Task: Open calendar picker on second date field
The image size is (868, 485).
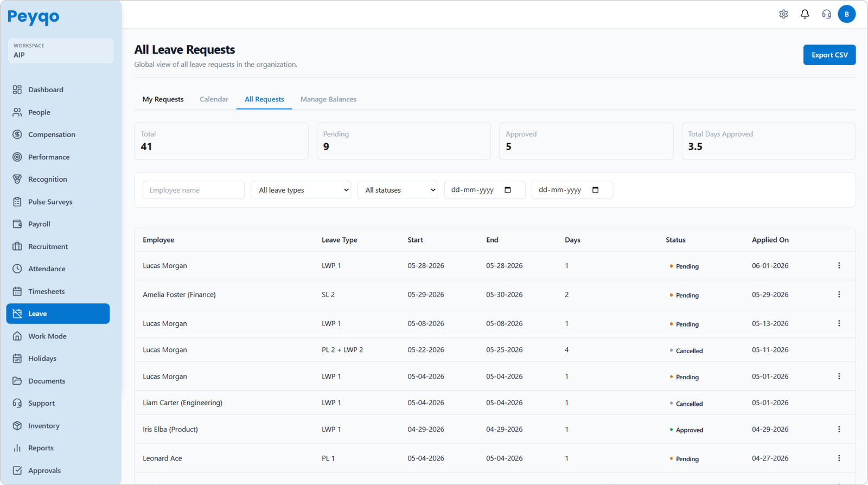Action: click(x=596, y=190)
